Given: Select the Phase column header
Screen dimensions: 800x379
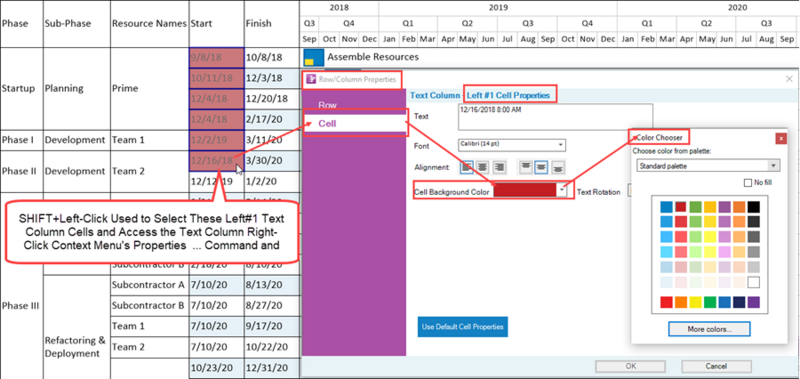Looking at the screenshot, I should 22,24.
